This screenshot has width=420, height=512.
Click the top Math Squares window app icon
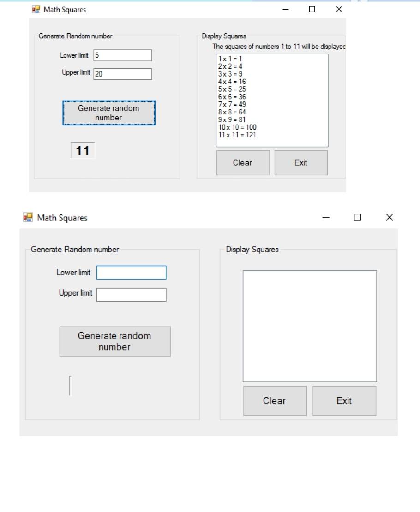(x=36, y=10)
